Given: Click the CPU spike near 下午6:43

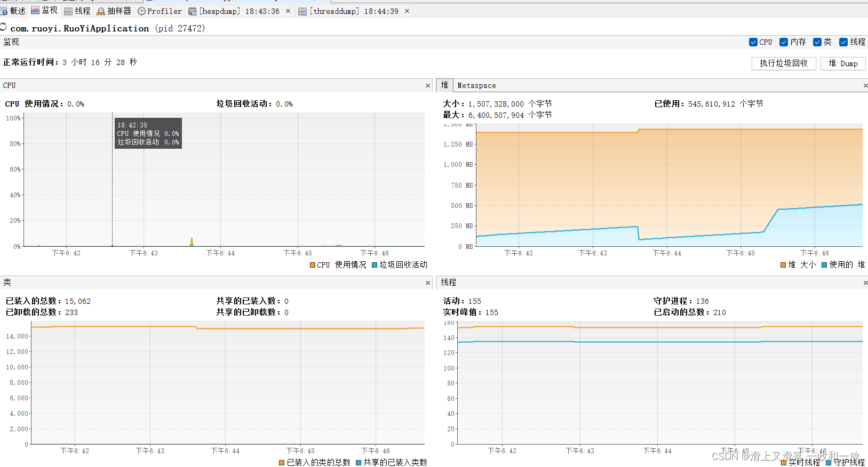Looking at the screenshot, I should (x=192, y=241).
